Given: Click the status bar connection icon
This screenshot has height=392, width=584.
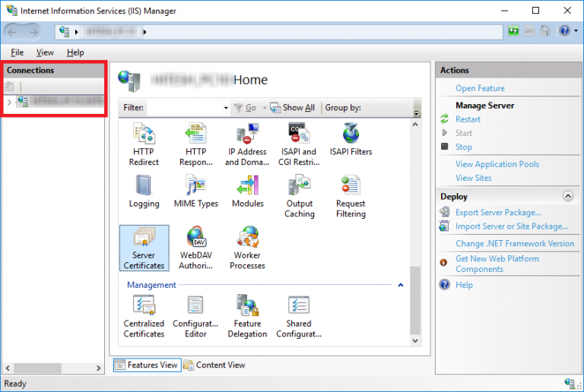Looking at the screenshot, I should point(569,383).
